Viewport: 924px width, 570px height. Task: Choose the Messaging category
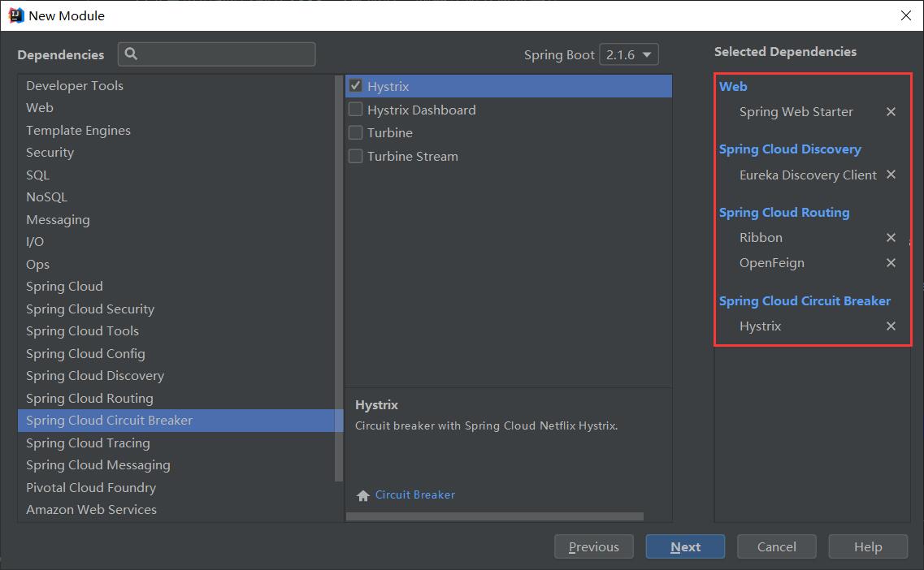(176, 220)
